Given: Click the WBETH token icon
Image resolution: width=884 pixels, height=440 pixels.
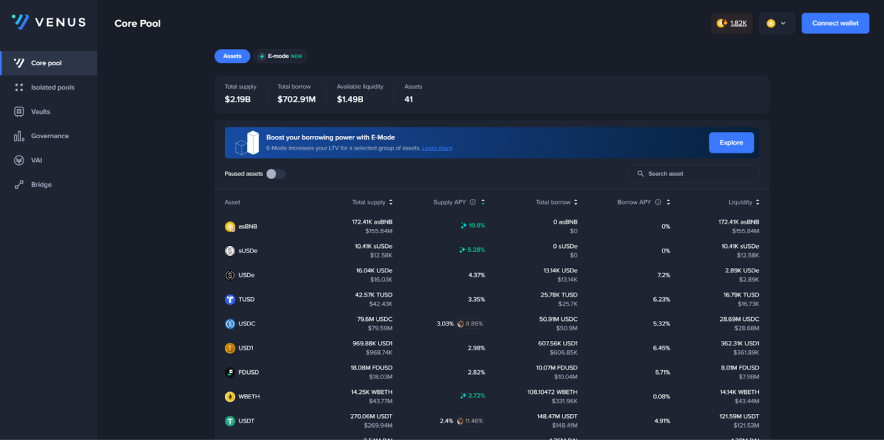Looking at the screenshot, I should point(230,397).
